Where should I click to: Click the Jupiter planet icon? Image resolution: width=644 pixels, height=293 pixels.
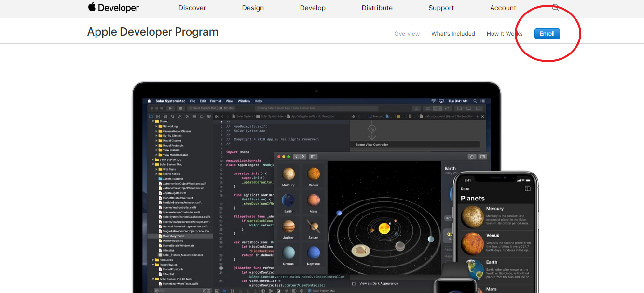[x=288, y=226]
